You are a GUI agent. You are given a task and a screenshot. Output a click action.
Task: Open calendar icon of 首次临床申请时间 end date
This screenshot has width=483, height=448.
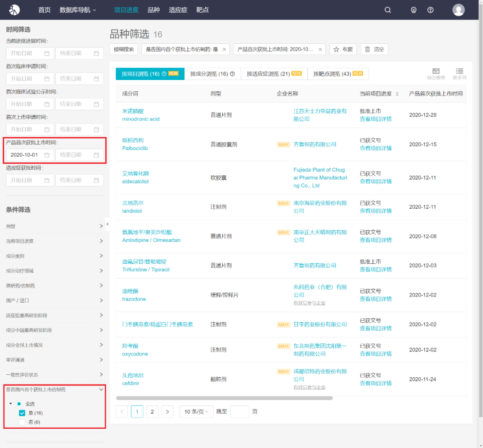pyautogui.click(x=97, y=79)
